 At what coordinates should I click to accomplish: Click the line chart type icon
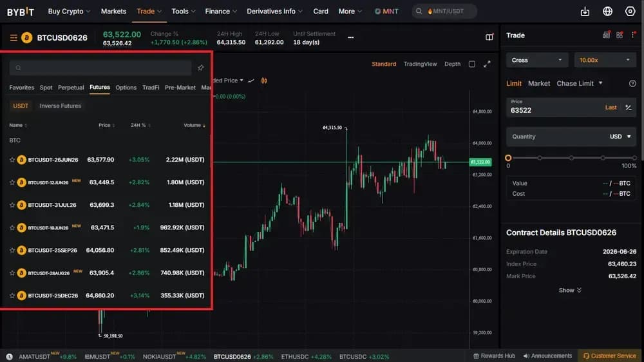pyautogui.click(x=251, y=81)
